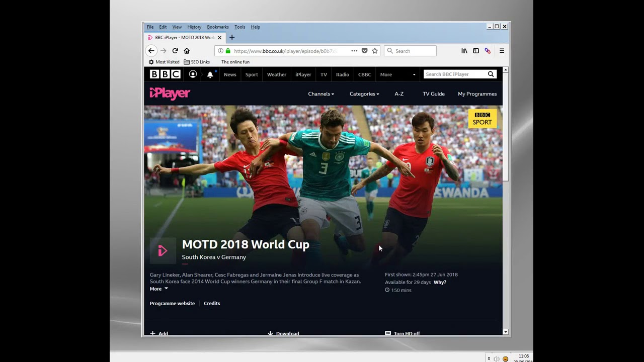This screenshot has width=644, height=362.
Task: Click the extension icon beside sidebar button
Action: (x=488, y=51)
